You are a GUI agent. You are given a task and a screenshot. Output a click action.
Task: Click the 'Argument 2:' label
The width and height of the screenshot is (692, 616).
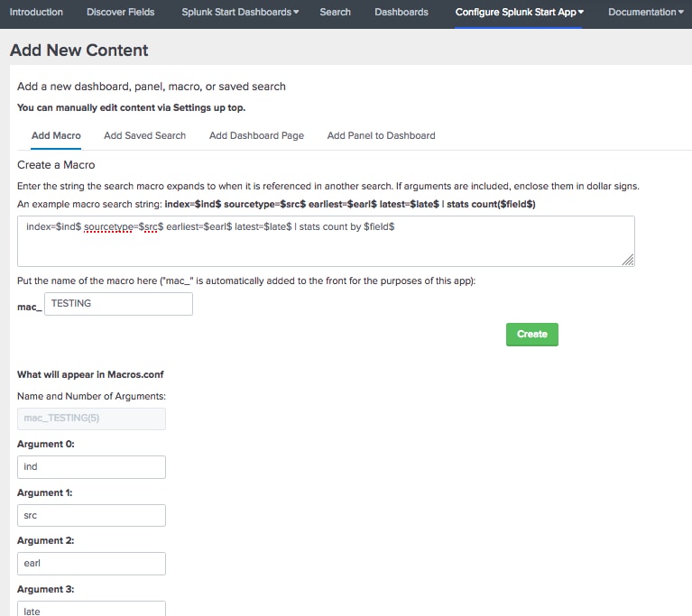[x=46, y=540]
